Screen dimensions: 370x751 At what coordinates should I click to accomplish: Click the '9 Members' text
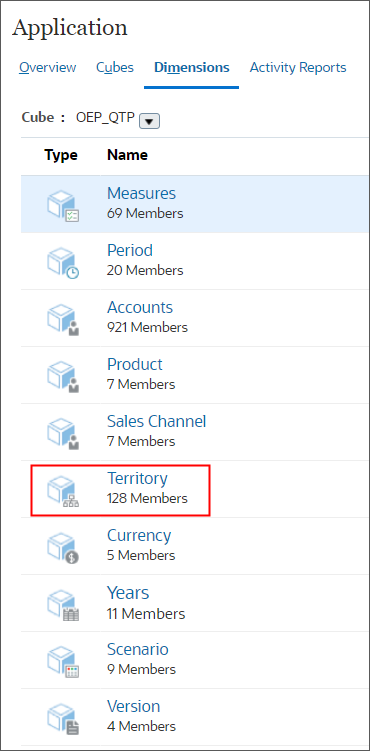click(141, 669)
